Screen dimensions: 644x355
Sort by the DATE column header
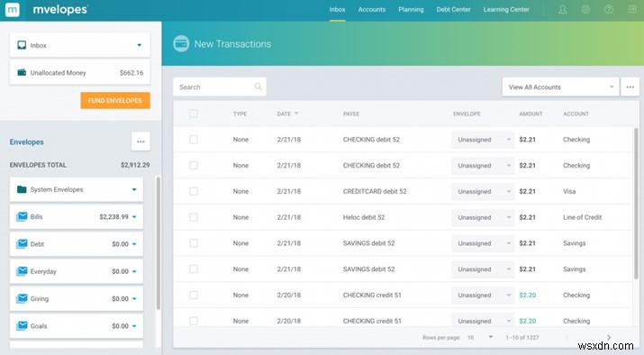[x=287, y=114]
